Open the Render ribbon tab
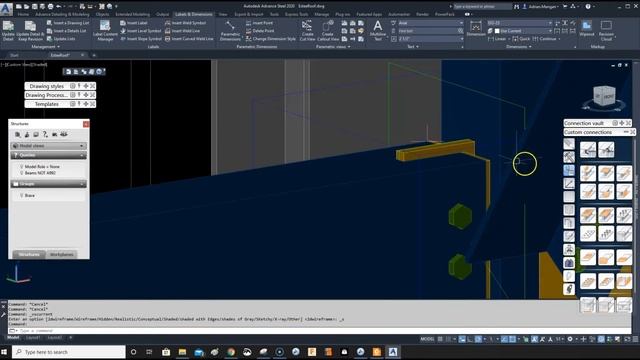The image size is (640, 360). [x=422, y=14]
